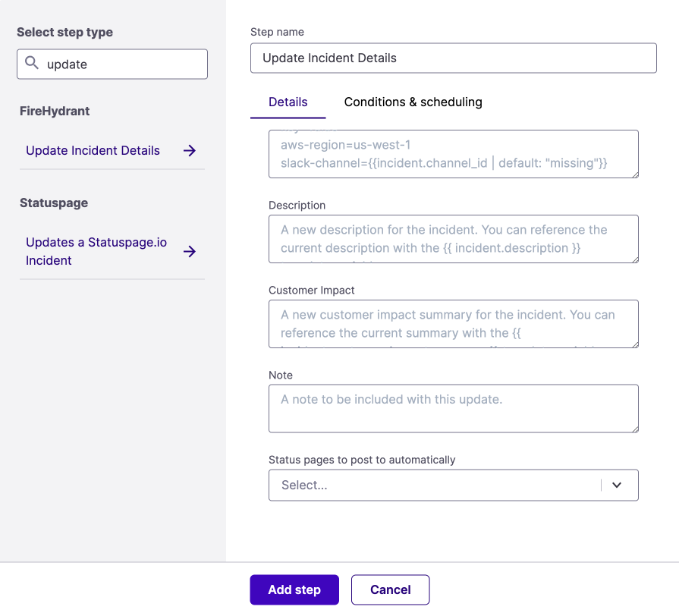Click the Description textarea
679x616 pixels.
[x=454, y=239]
